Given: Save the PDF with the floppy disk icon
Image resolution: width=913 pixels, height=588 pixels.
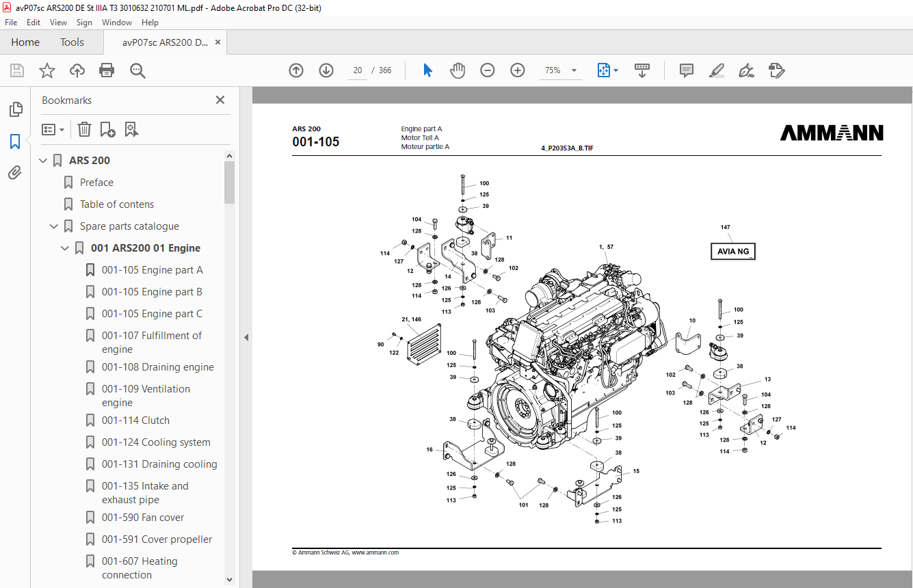Looking at the screenshot, I should (17, 70).
